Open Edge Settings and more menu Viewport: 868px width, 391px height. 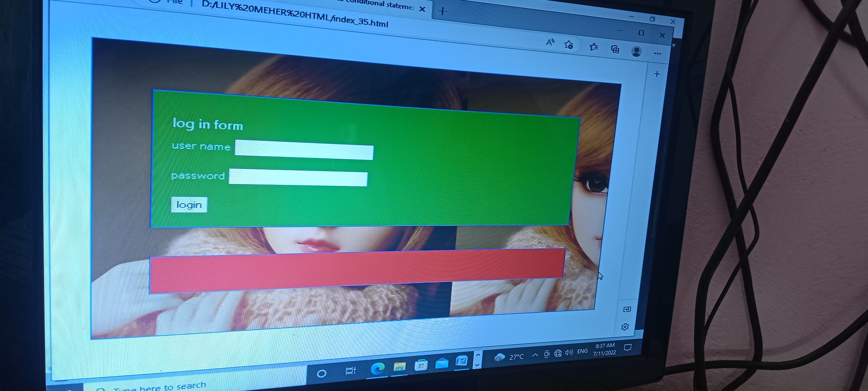click(657, 53)
